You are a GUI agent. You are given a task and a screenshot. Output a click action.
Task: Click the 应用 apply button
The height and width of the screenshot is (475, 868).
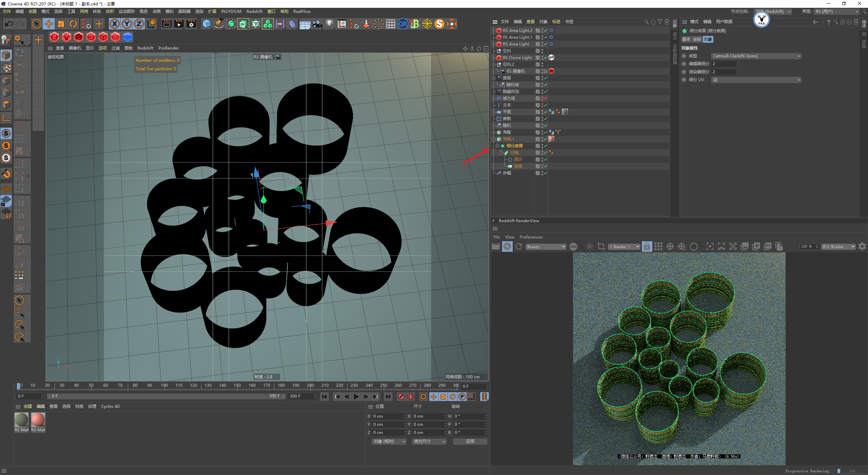coord(470,441)
